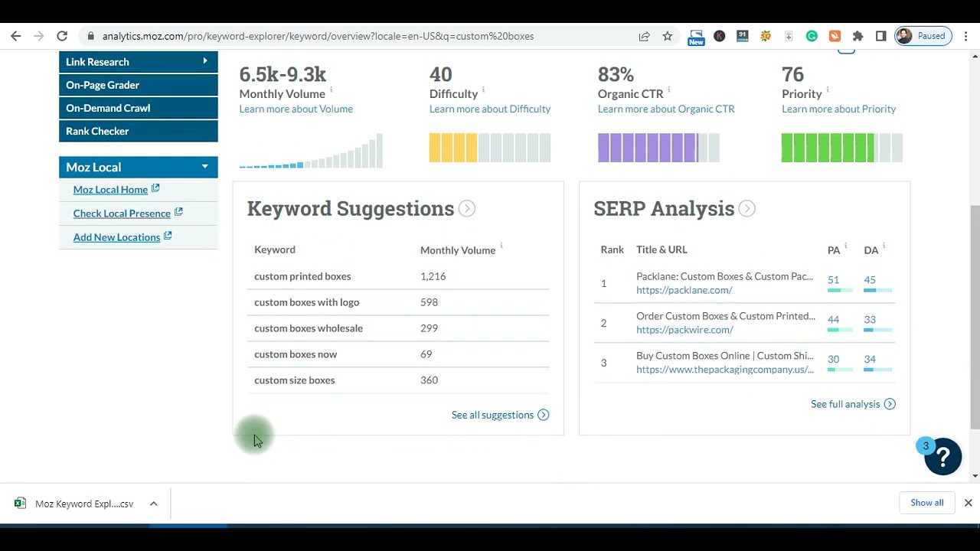Open https://packwire.com/ link
Image resolution: width=980 pixels, height=551 pixels.
click(x=684, y=330)
